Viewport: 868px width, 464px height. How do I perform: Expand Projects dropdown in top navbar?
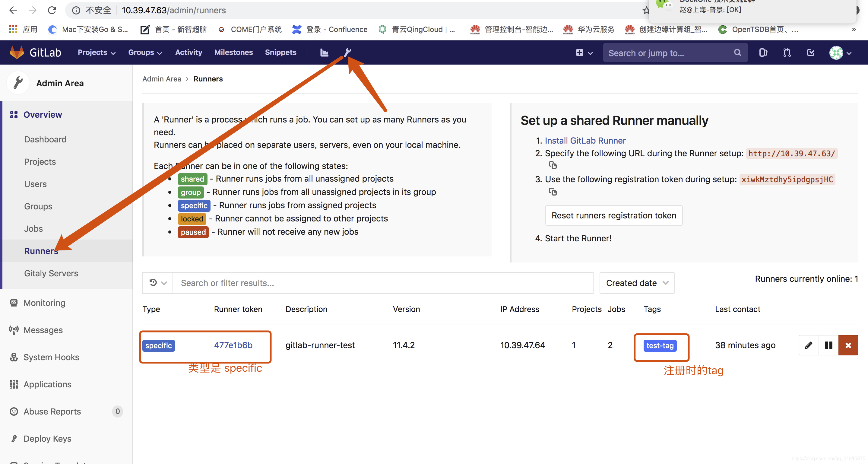pos(96,52)
